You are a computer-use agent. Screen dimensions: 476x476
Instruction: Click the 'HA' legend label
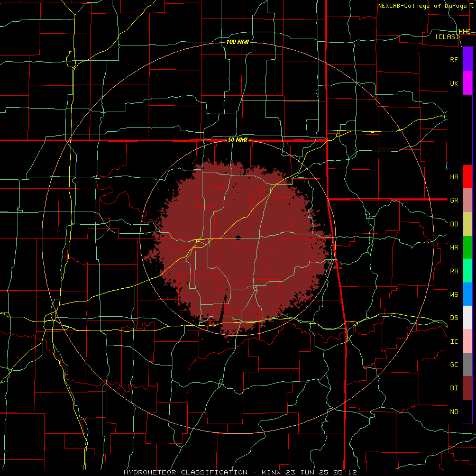[x=454, y=177]
